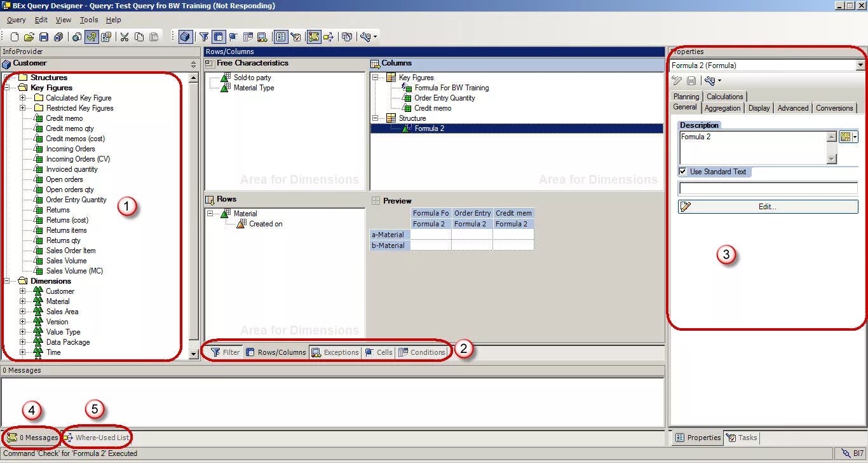Select the Tasks tab at bottom right
The height and width of the screenshot is (463, 868).
741,438
